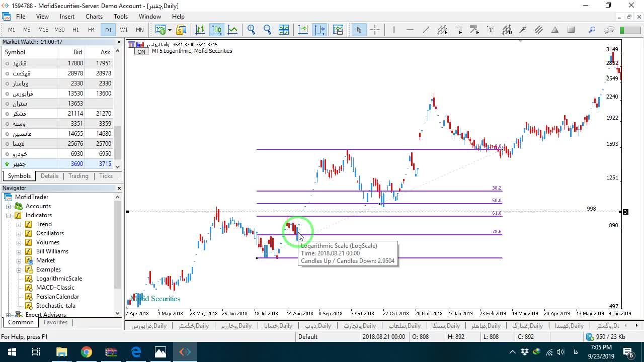Open the trading/market dollar icon
The height and width of the screenshot is (362, 644).
pos(181,30)
